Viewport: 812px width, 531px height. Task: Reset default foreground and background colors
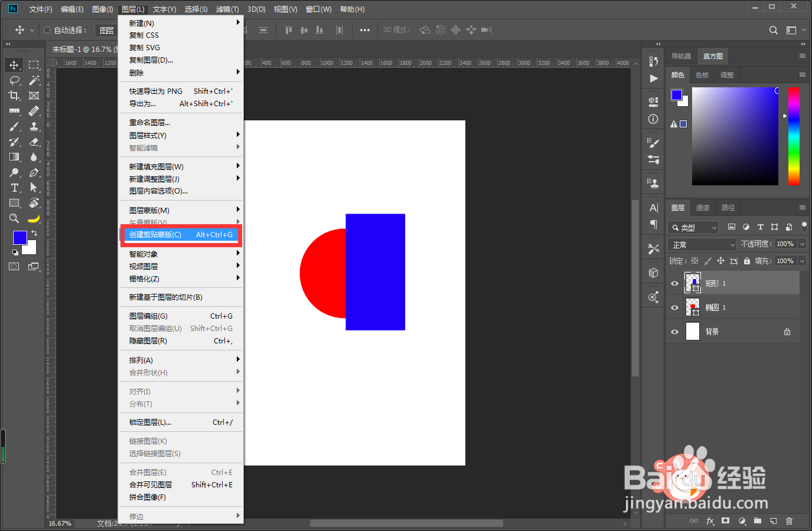[15, 253]
